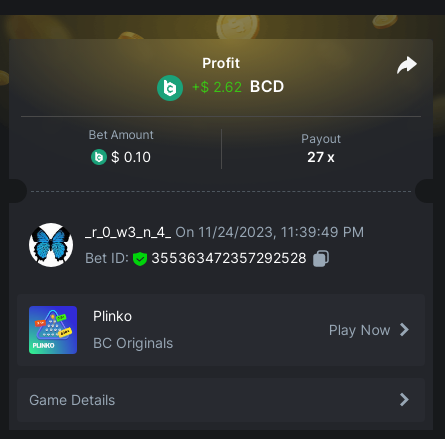This screenshot has width=445, height=439.
Task: Click the bet date and time text
Action: point(270,232)
